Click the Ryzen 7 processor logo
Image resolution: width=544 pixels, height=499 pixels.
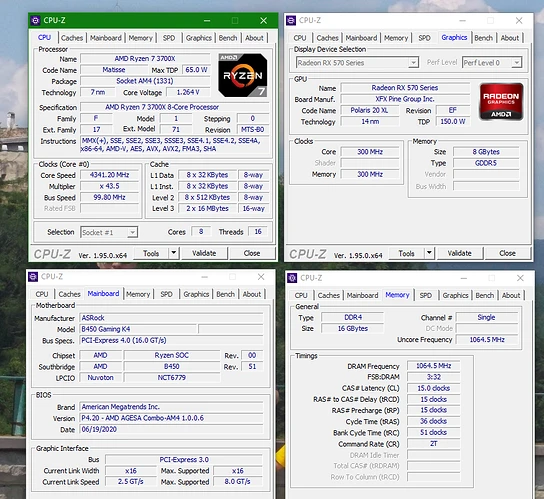click(x=243, y=75)
